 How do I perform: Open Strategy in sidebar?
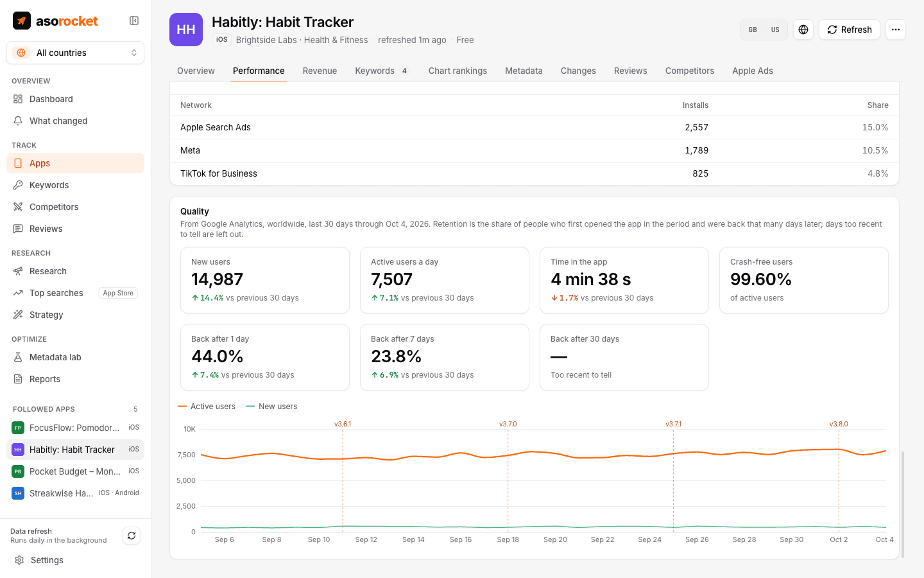click(75, 315)
